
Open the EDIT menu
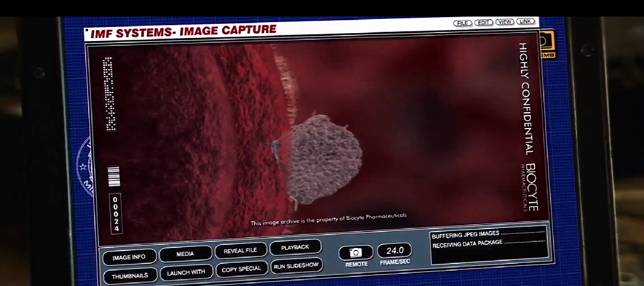483,23
